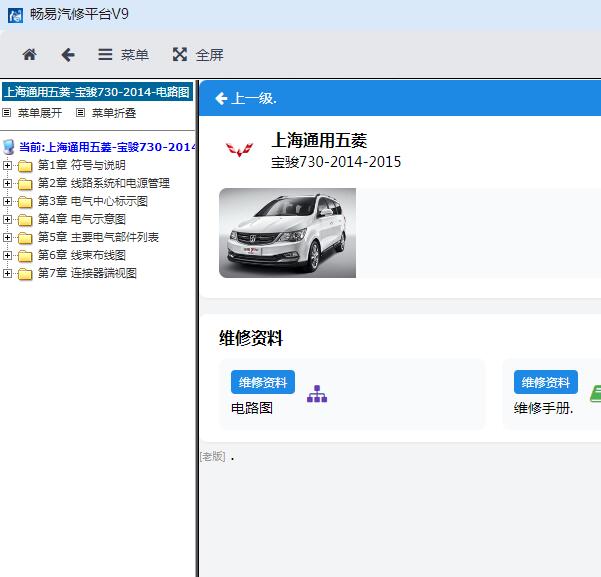Click the 宝骏730-2014-2015 model text
Screen dimensions: 601x577
(336, 162)
